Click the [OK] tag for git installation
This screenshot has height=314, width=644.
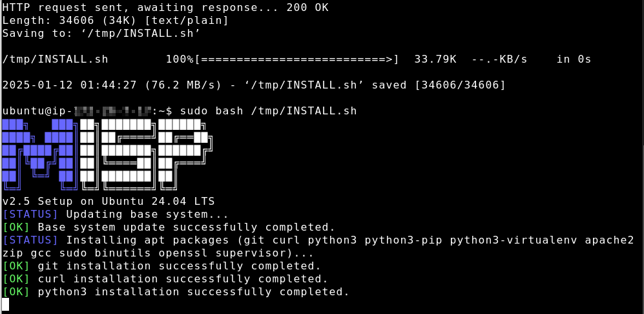16,266
